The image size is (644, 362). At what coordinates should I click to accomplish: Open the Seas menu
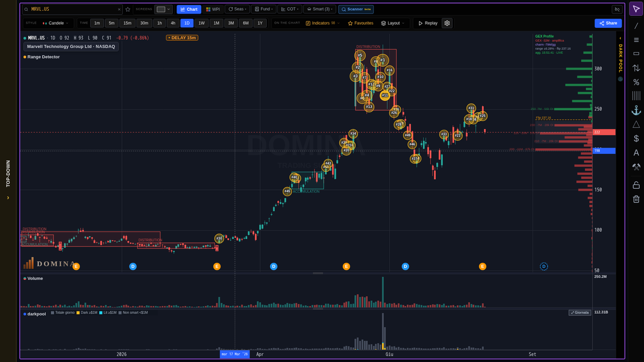(x=237, y=9)
